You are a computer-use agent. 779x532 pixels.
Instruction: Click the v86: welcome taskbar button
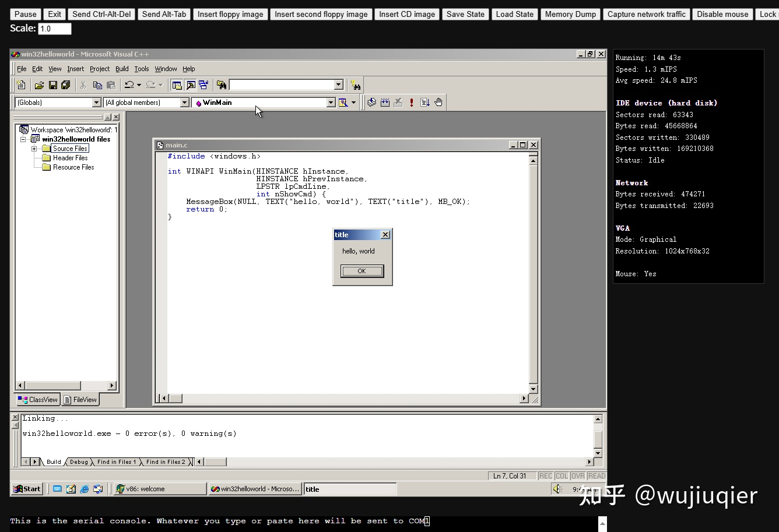pyautogui.click(x=160, y=489)
